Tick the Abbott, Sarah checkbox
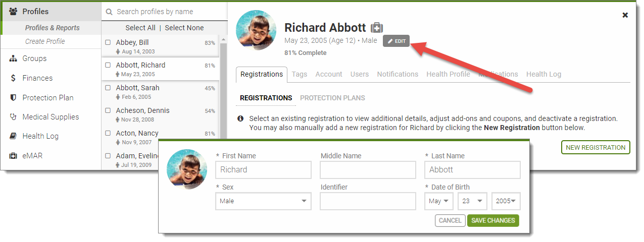Screen dimensions: 644x242 click(x=108, y=88)
